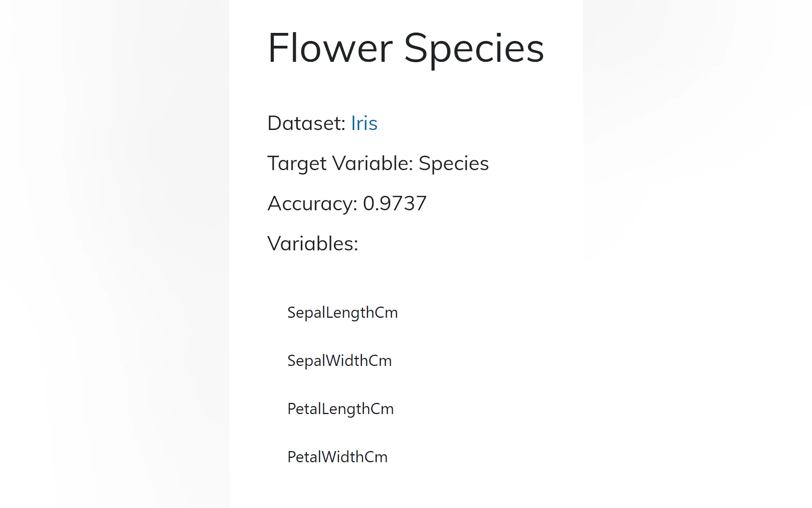Click the Dataset: label text
This screenshot has height=508, width=812.
point(306,123)
